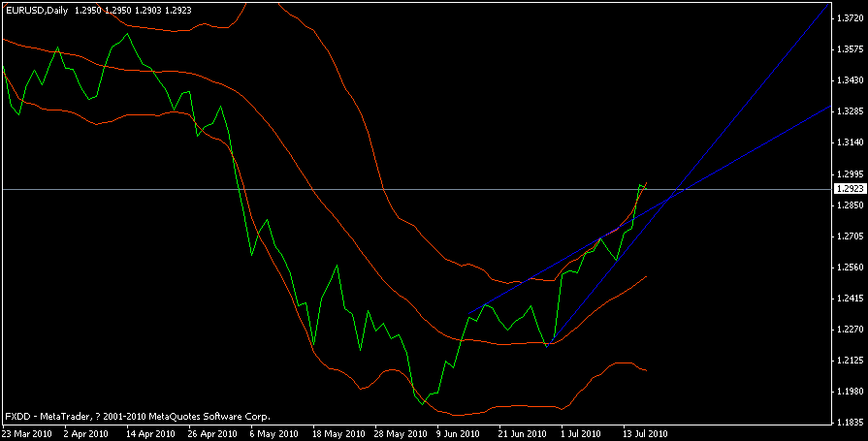Click the 13 Jul 2010 date label
The width and height of the screenshot is (868, 441).
tap(646, 434)
